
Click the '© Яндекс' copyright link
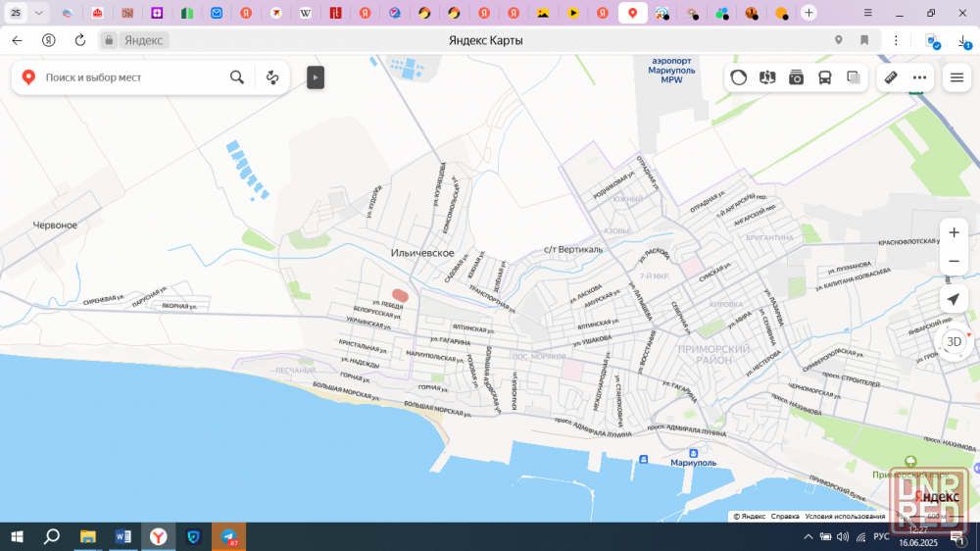tap(749, 517)
